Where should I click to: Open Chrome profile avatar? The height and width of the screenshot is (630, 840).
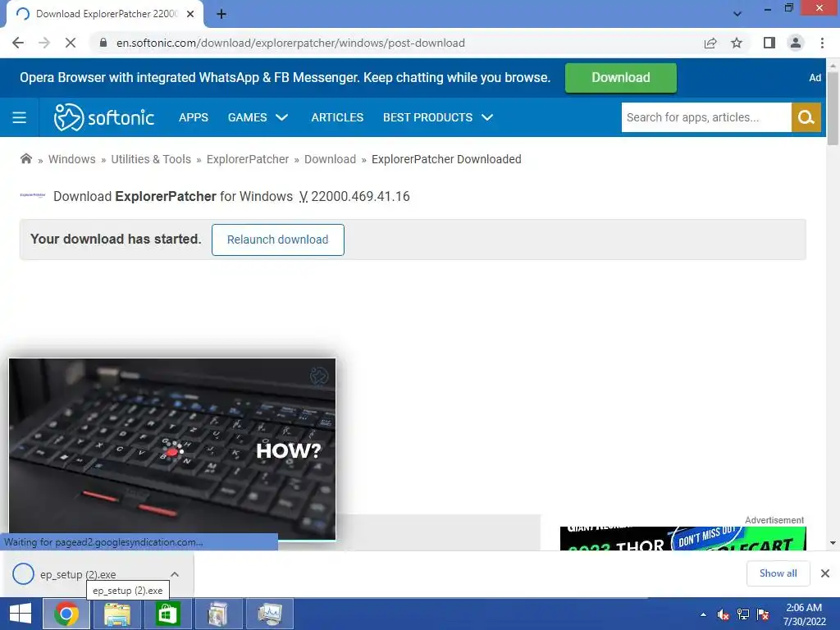(796, 43)
